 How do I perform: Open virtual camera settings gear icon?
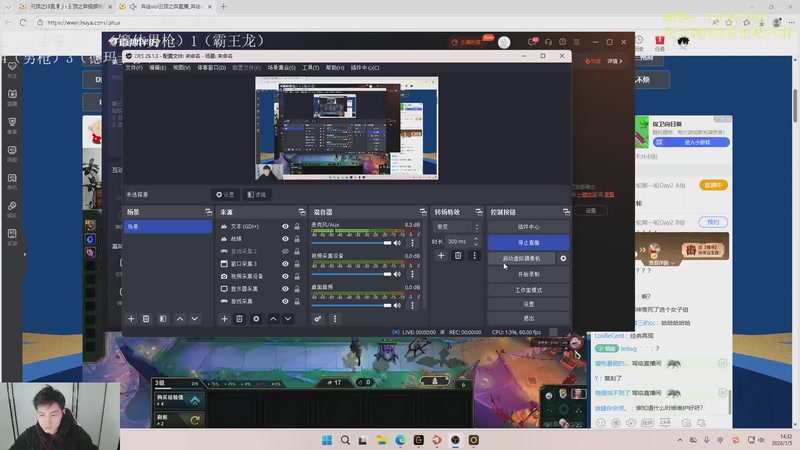(563, 259)
